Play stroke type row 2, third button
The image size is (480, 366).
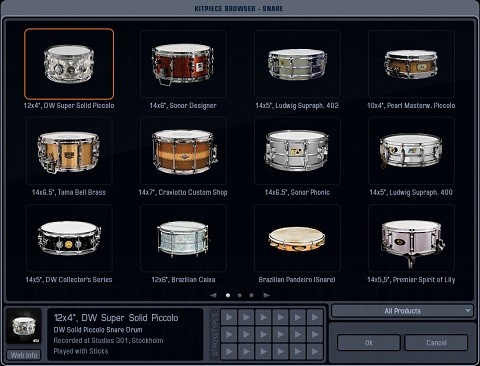click(263, 334)
